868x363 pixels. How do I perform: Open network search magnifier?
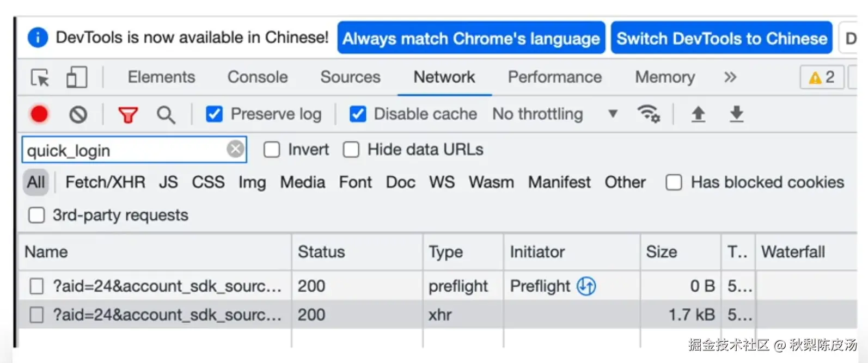click(x=166, y=115)
